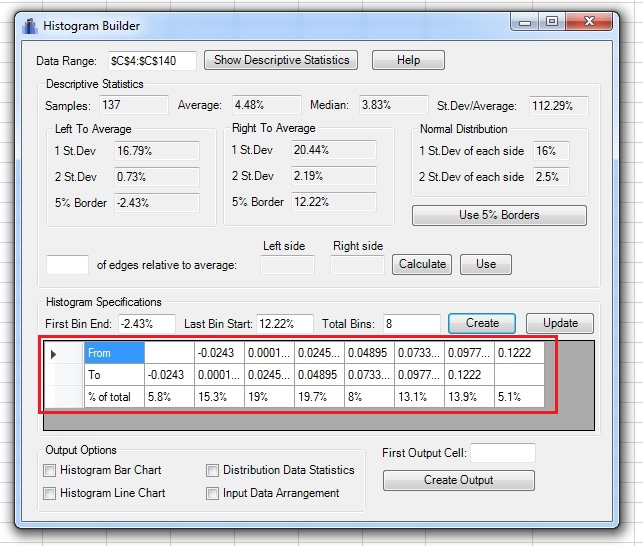Click the Left To Average 2 St.Dev value 0.73%
The image size is (643, 546).
tap(157, 177)
